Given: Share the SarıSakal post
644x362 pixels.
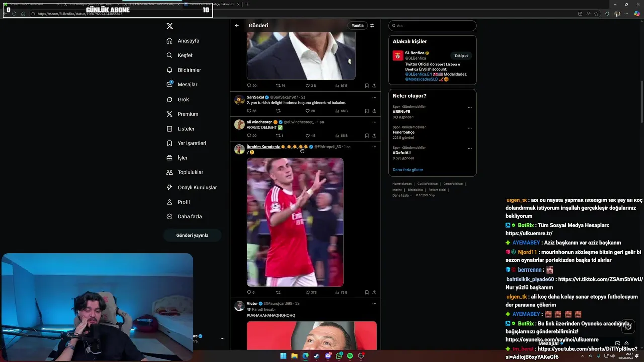Looking at the screenshot, I should point(374,111).
